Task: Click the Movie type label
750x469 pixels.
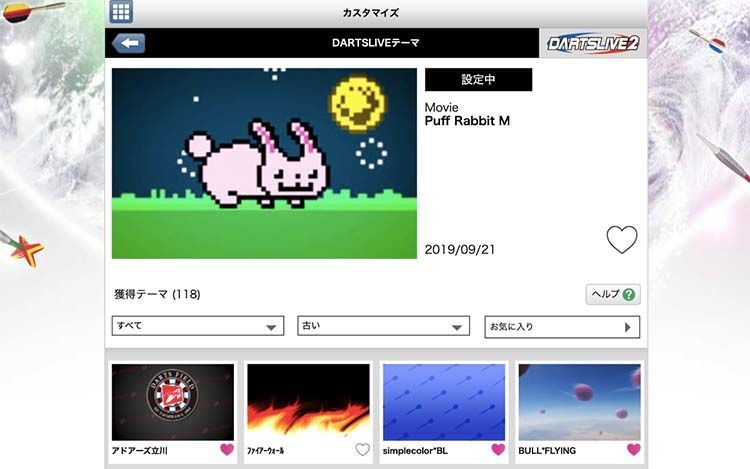Action: (441, 108)
